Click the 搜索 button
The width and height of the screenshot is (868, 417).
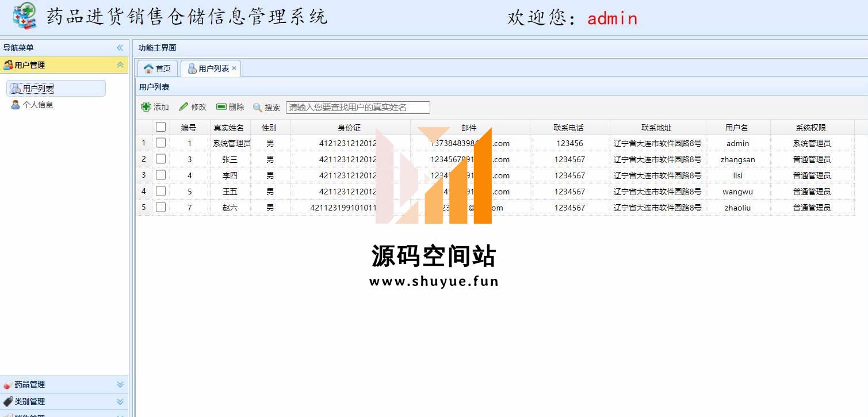(x=266, y=108)
